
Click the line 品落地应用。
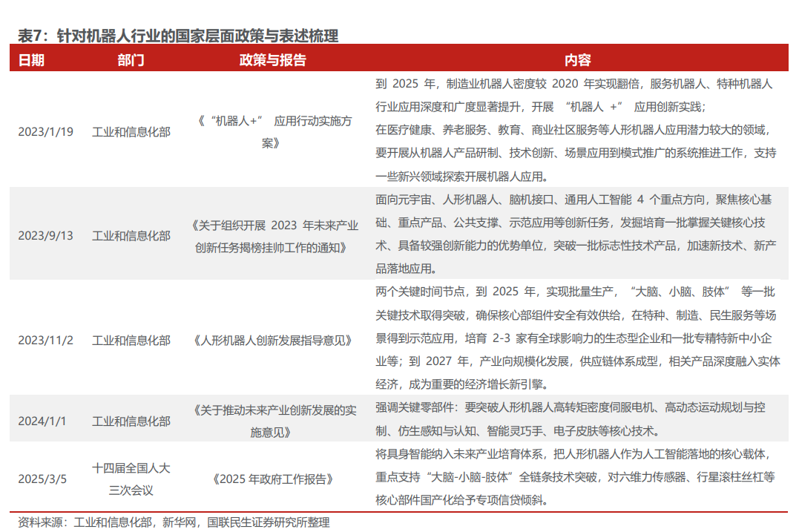406,269
